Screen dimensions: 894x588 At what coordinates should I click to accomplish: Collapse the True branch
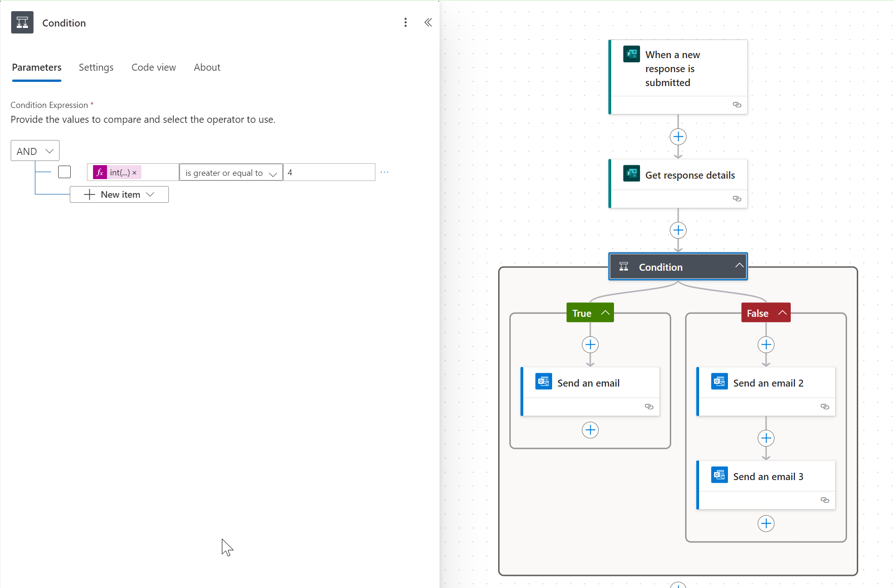coord(605,313)
